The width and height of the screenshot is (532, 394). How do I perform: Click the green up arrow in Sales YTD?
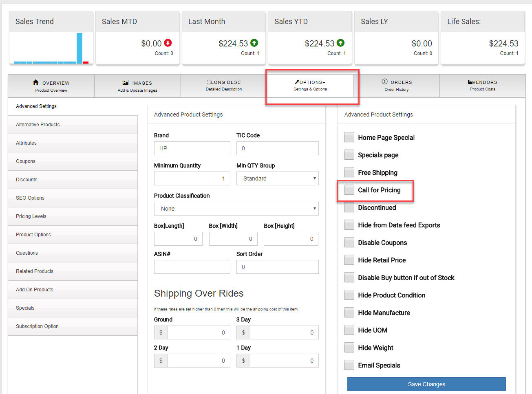pos(341,43)
